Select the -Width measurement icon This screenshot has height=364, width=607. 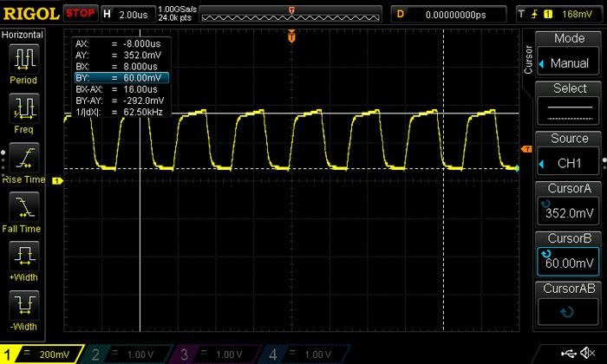point(24,305)
